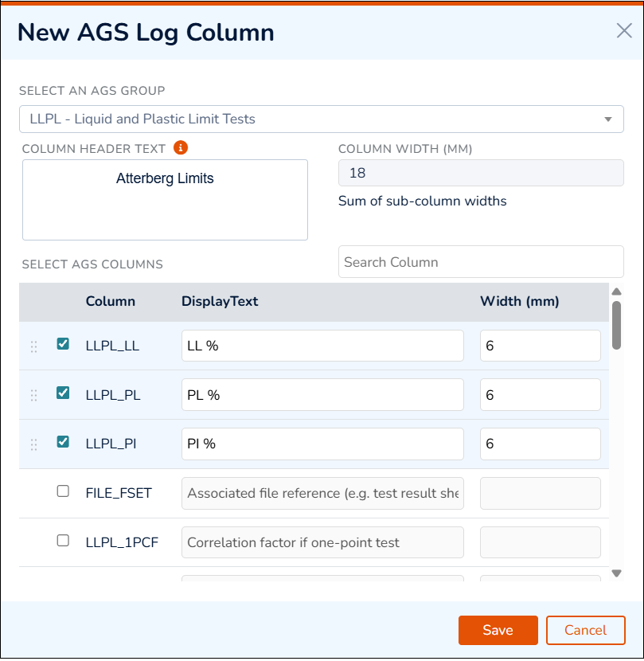The height and width of the screenshot is (661, 644).
Task: Click the scrollbar down arrow in the columns list
Action: 616,573
